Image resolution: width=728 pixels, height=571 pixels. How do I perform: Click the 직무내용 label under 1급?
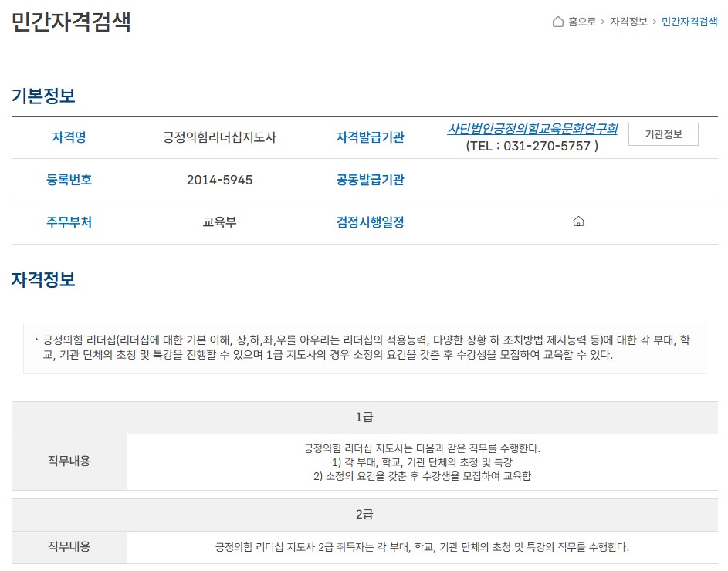pos(69,461)
